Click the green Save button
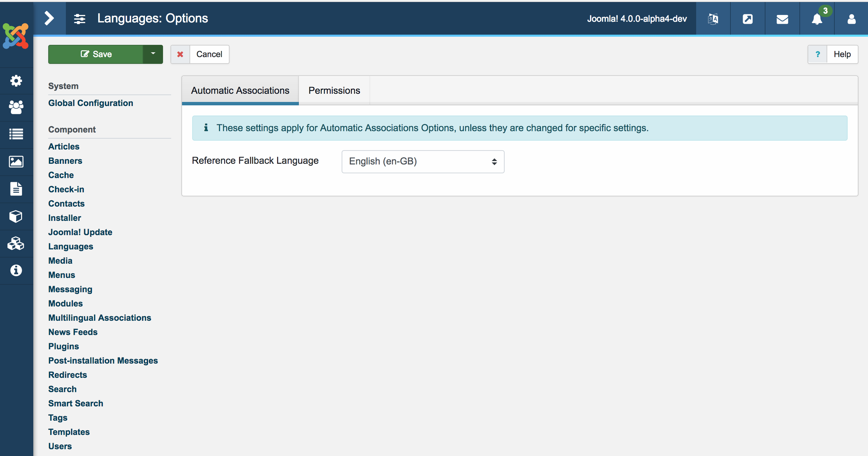Viewport: 868px width, 456px height. [x=96, y=54]
